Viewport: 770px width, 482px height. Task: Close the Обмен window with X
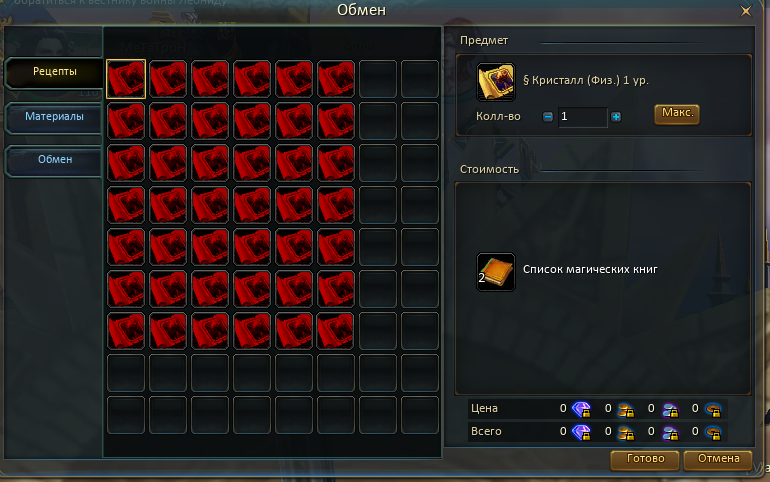pyautogui.click(x=745, y=11)
